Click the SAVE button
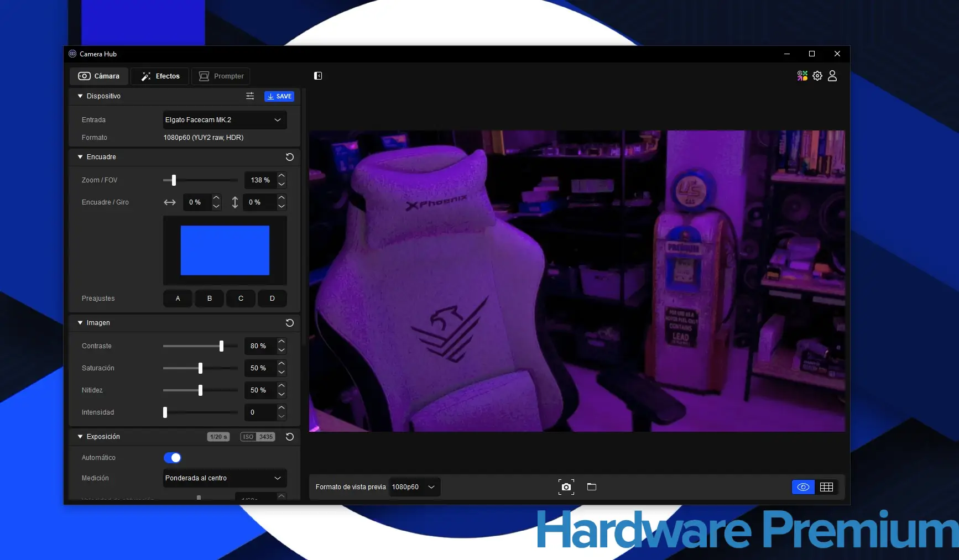 279,96
